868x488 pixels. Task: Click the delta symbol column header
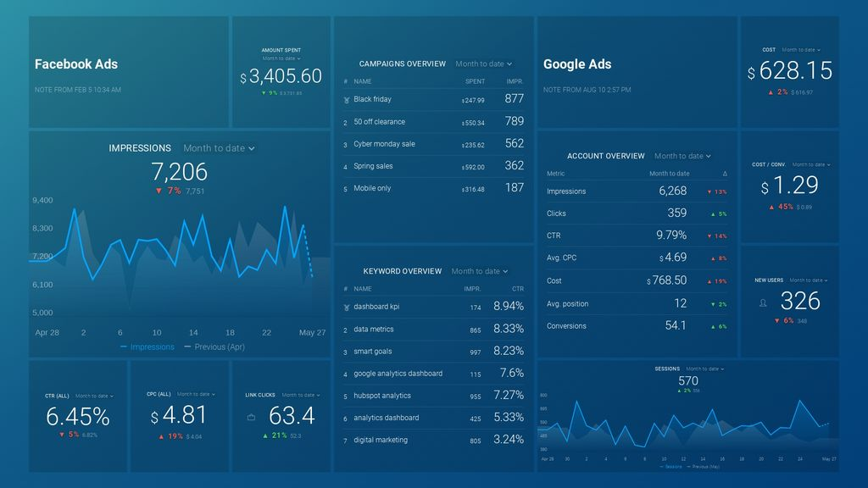(725, 174)
